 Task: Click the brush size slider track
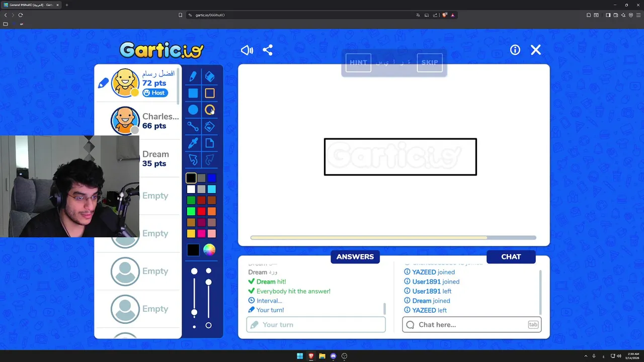(194, 298)
